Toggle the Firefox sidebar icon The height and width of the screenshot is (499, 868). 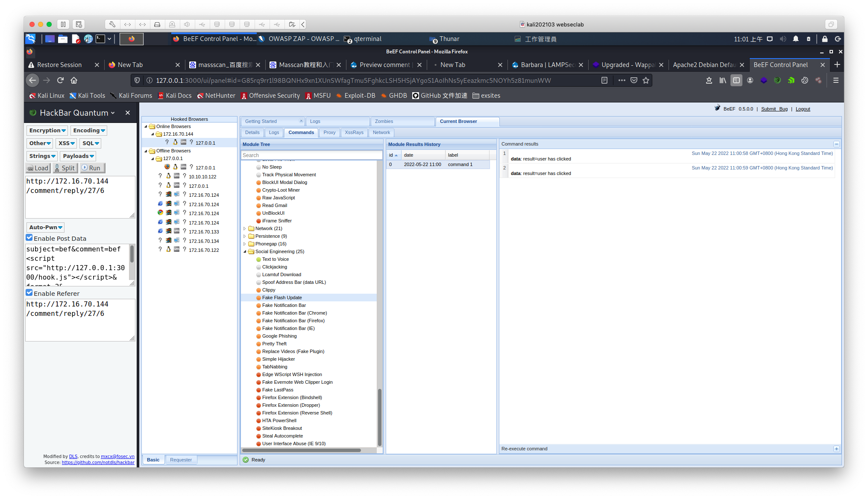tap(736, 80)
